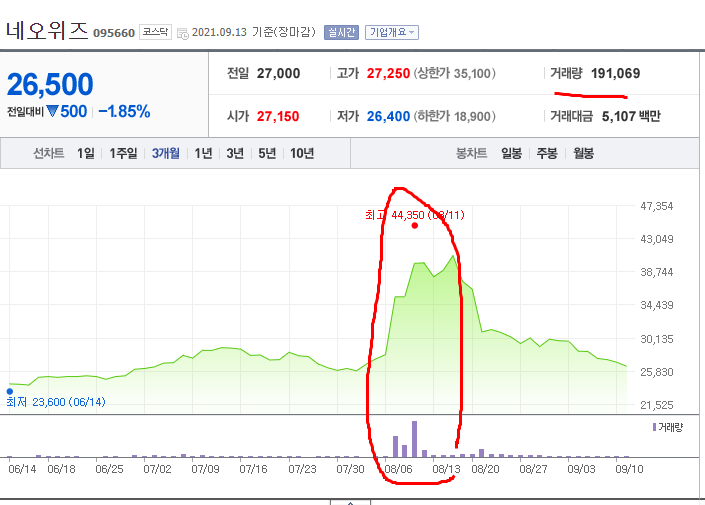Click the 09/10 date axis label
The height and width of the screenshot is (505, 705).
[629, 469]
